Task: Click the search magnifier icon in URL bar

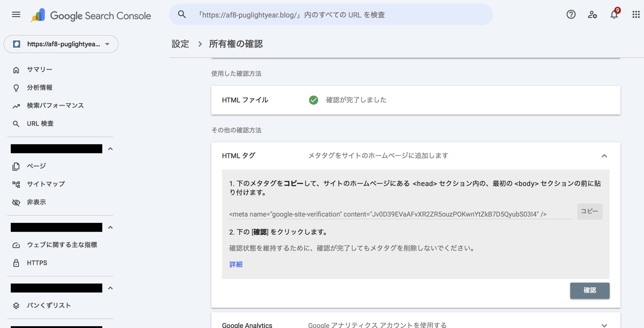Action: click(x=182, y=15)
